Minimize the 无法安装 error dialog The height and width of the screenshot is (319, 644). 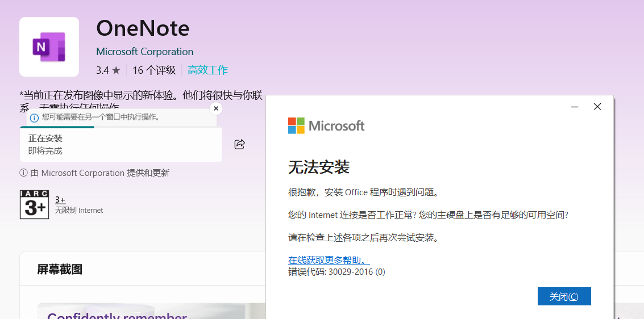pos(575,107)
